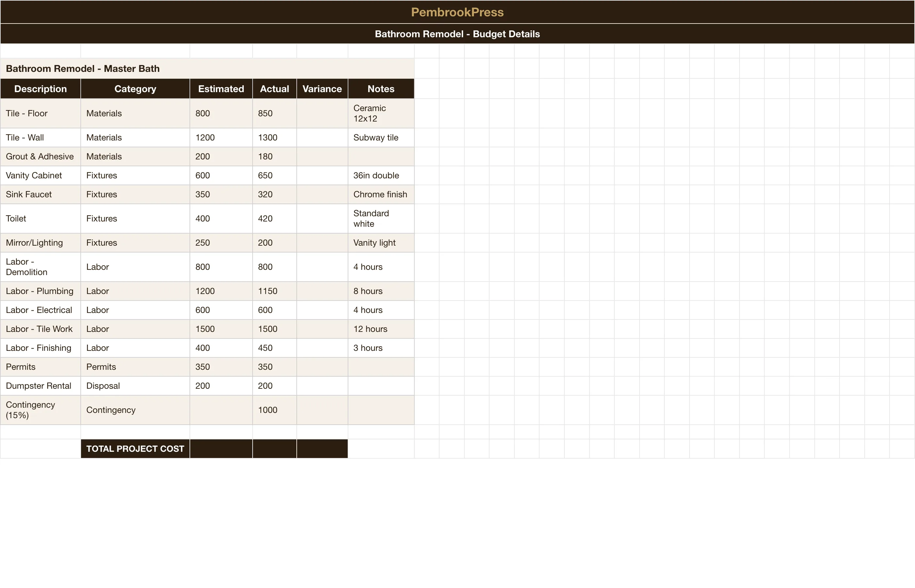Click actual value 180 for Grout & Adhesive
This screenshot has height=588, width=915.
(x=274, y=156)
